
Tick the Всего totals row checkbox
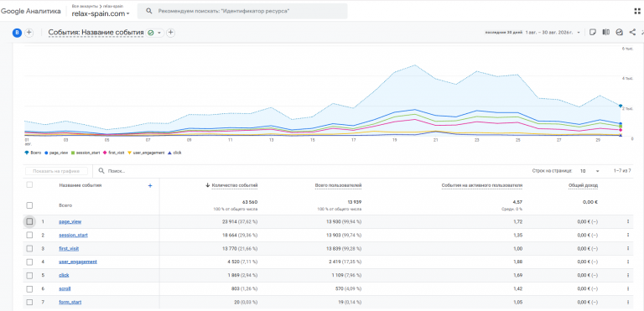click(29, 205)
